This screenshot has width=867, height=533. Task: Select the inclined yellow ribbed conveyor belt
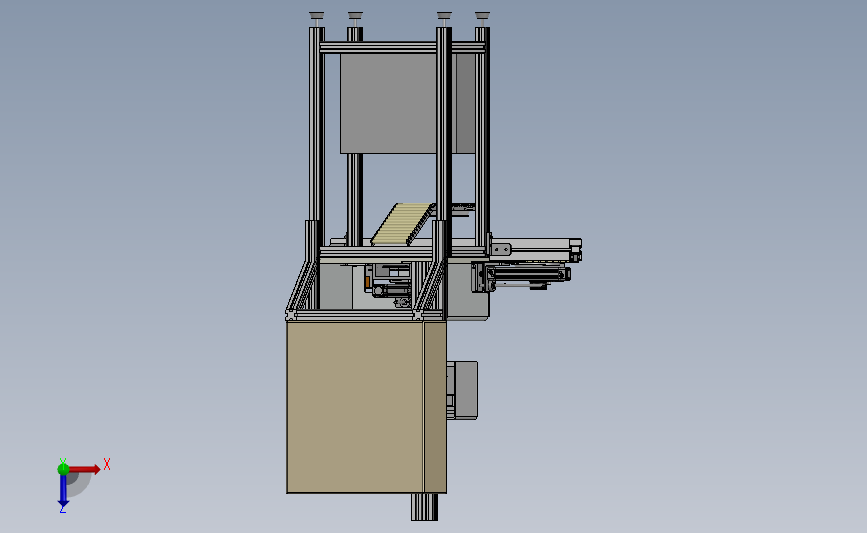(x=403, y=224)
